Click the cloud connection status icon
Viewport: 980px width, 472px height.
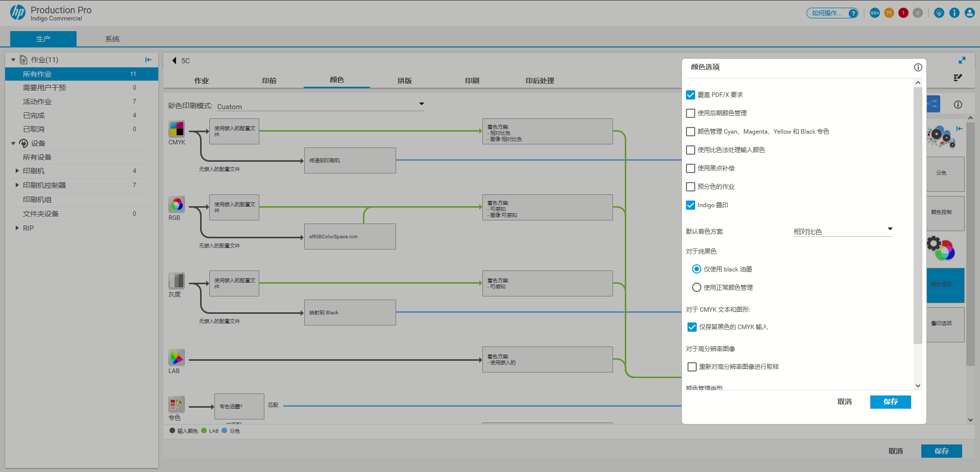pyautogui.click(x=939, y=13)
